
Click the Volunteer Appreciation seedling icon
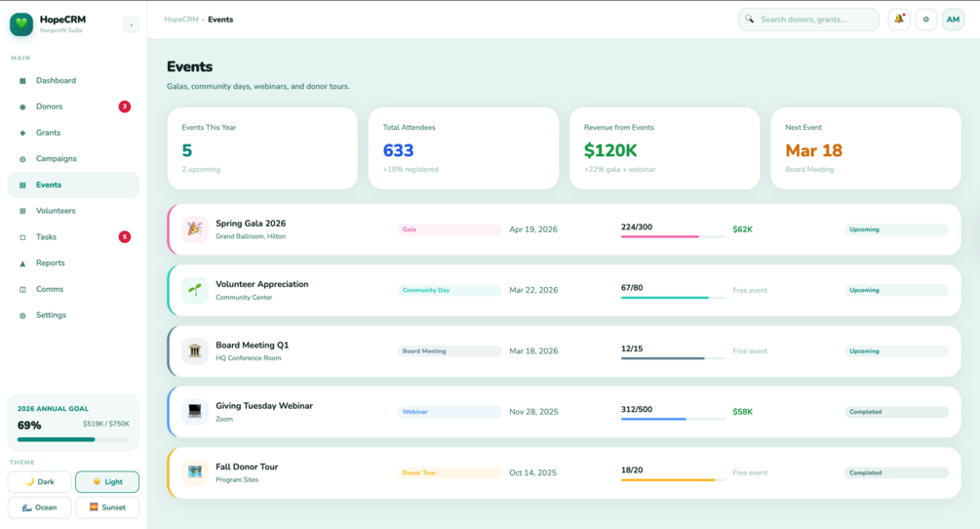(x=195, y=290)
